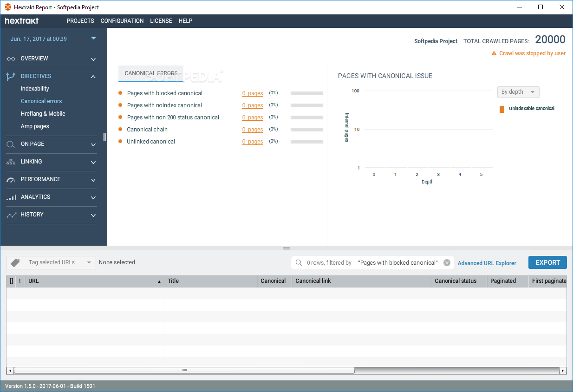573x392 pixels.
Task: Open the crawl date selector dropdown
Action: [x=93, y=38]
